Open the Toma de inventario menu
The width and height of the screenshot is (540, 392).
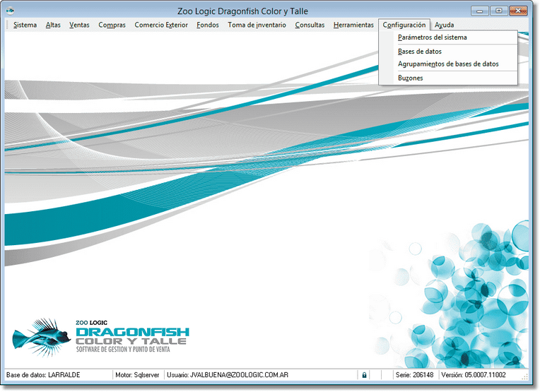pos(257,25)
